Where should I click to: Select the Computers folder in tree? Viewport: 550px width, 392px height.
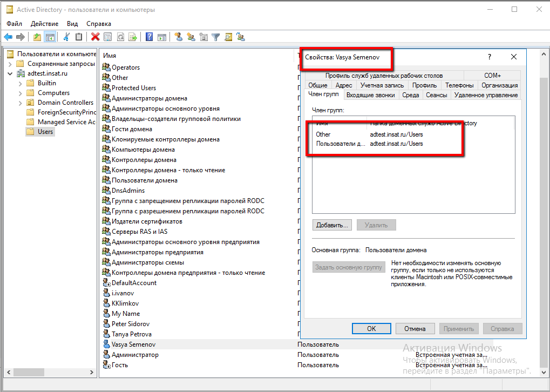53,93
